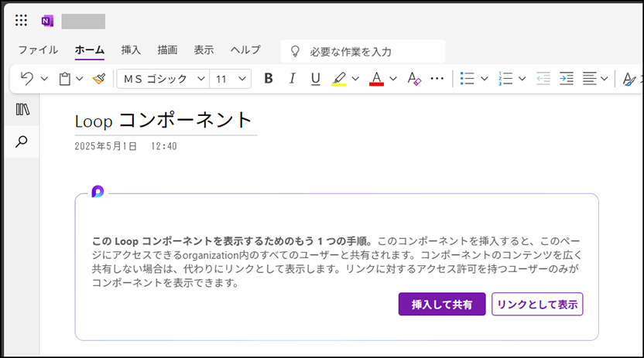Click the page time 12:40

click(164, 146)
